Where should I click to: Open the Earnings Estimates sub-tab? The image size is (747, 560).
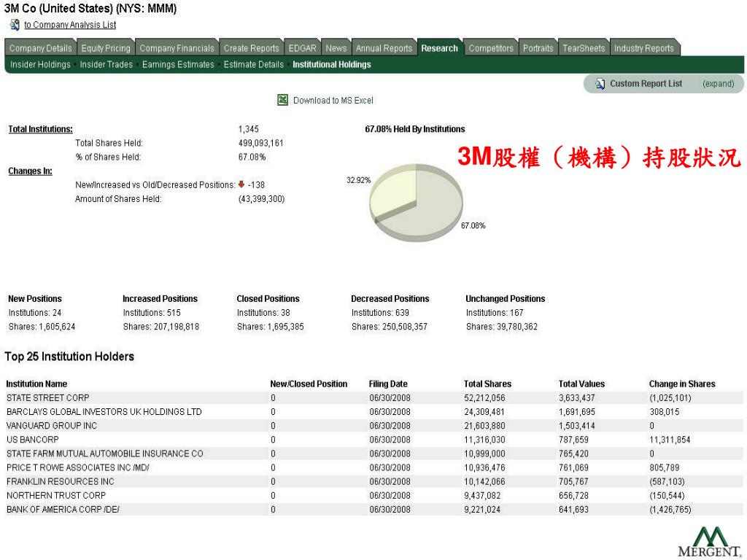click(178, 65)
